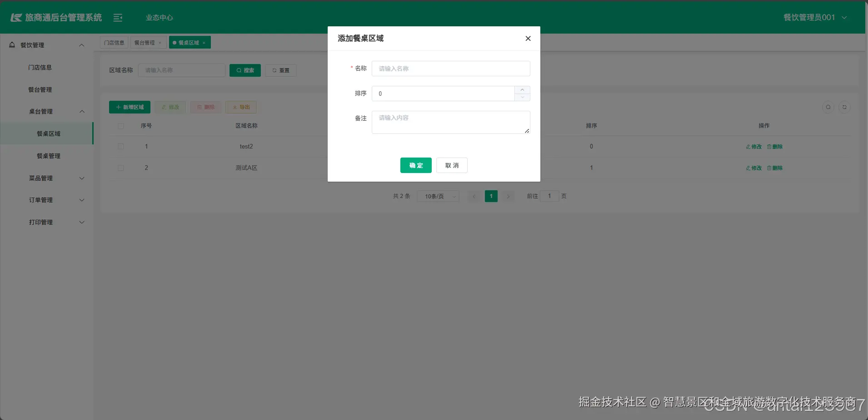Toggle the select-all header checkbox
The height and width of the screenshot is (420, 868).
pyautogui.click(x=120, y=126)
